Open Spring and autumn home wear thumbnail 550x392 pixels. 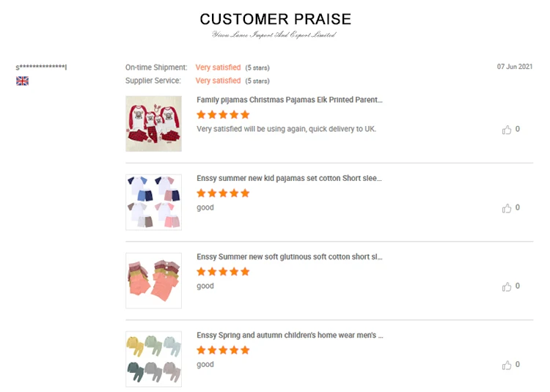coord(153,359)
